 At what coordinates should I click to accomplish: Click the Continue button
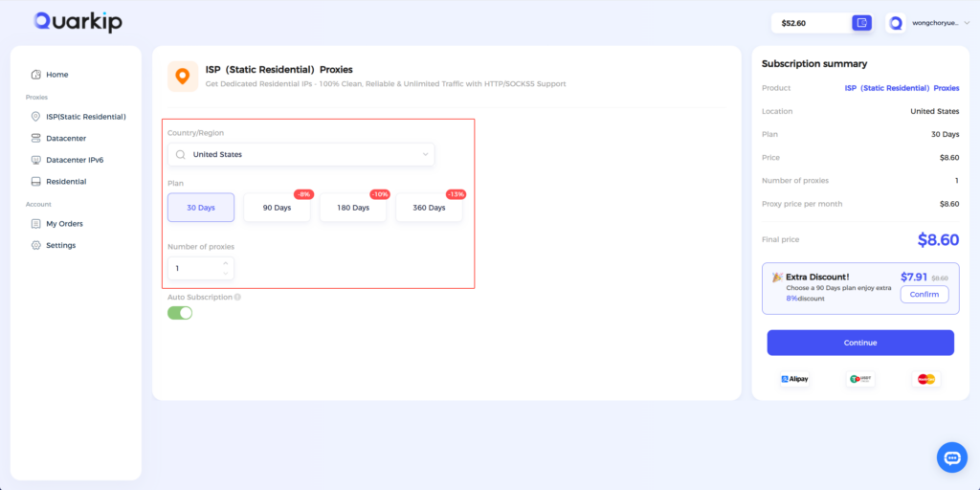[860, 343]
